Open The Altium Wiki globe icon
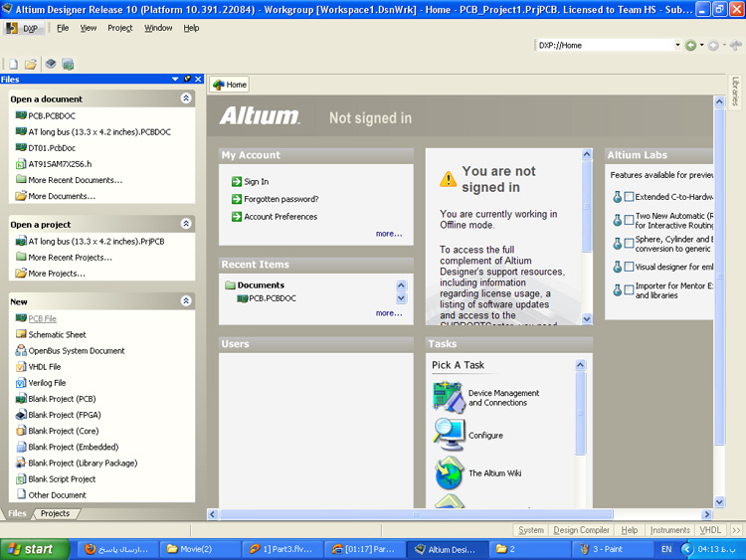Screen dimensions: 746x560 point(449,473)
